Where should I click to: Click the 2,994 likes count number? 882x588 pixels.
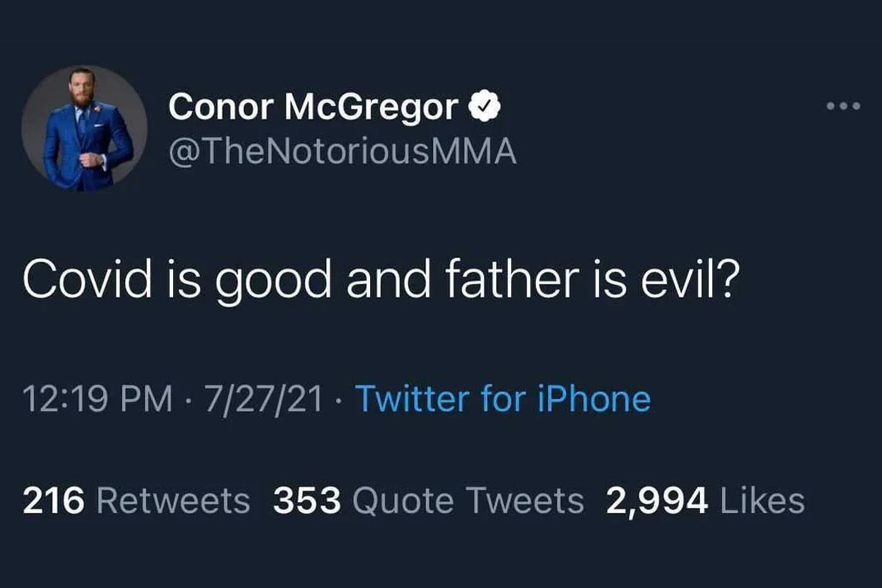[x=657, y=501]
